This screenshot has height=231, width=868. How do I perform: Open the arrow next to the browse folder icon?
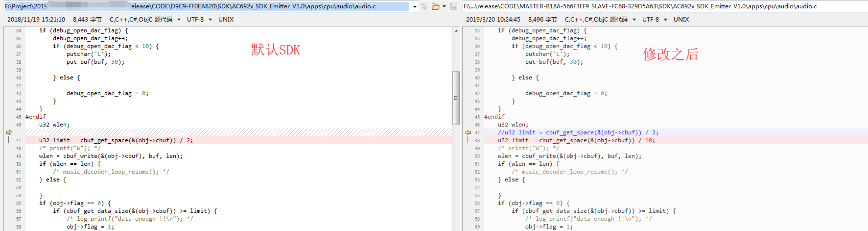[444, 6]
